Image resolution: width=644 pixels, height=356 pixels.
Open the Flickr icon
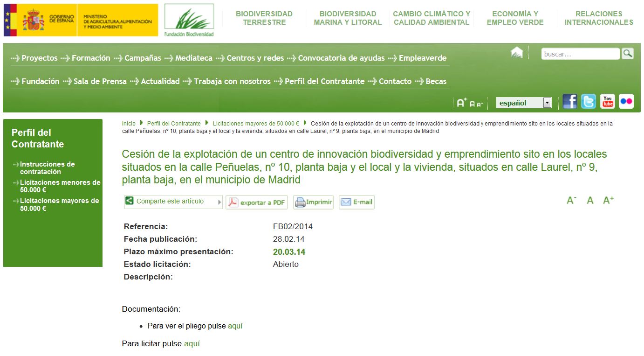pos(626,101)
